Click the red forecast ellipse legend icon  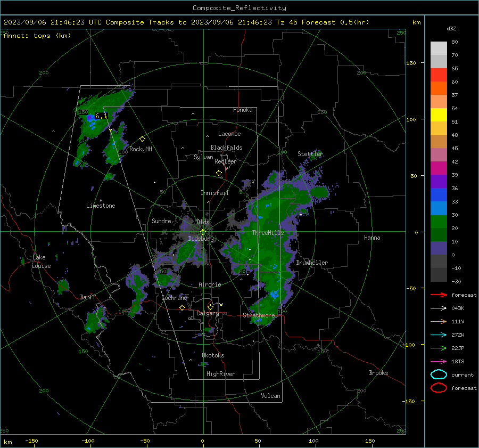coord(439,388)
